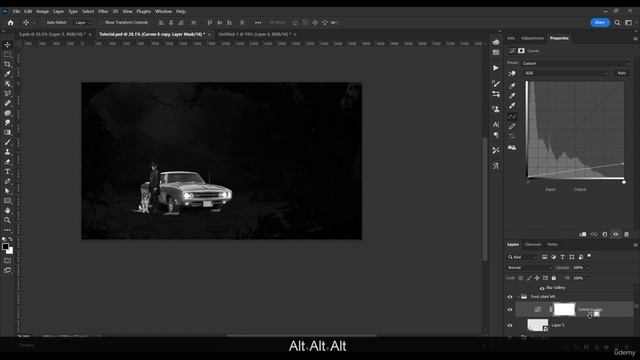Click the canvas vertical scrollbar
The height and width of the screenshot is (360, 640).
pos(485,199)
